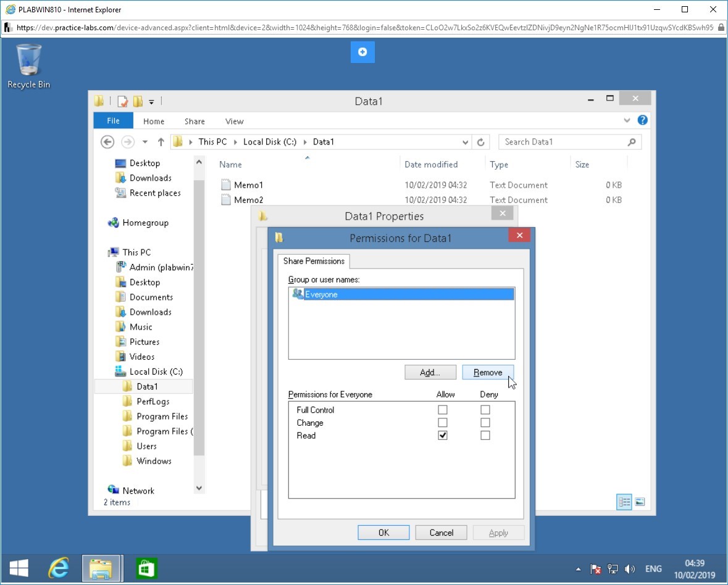Deny Full Control for Everyone
728x585 pixels.
point(485,410)
